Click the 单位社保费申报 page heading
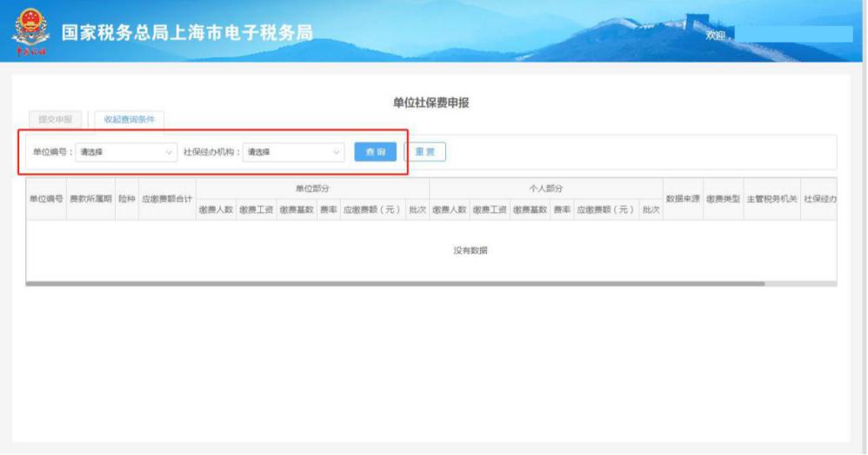 tap(431, 103)
